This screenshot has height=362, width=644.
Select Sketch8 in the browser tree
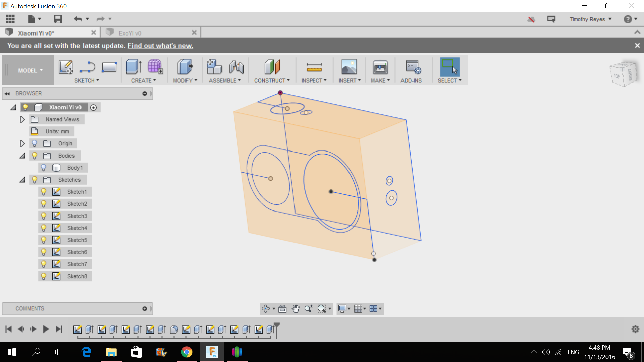click(76, 276)
